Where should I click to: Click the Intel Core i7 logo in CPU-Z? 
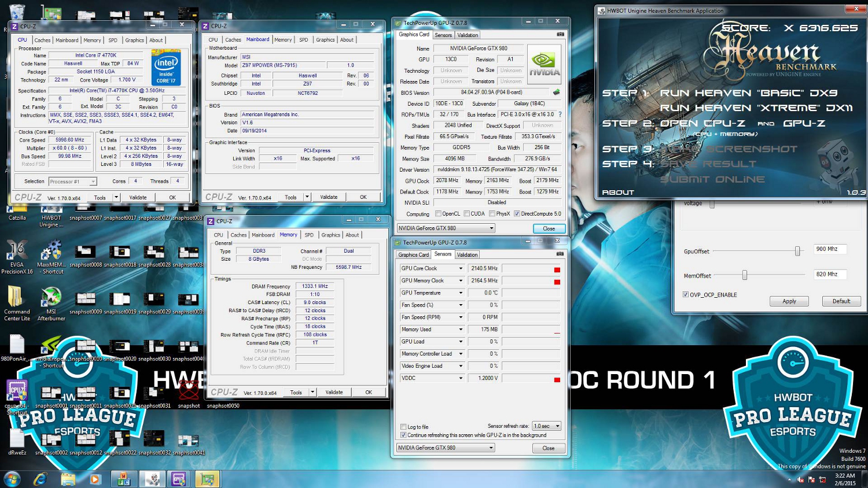pos(166,67)
